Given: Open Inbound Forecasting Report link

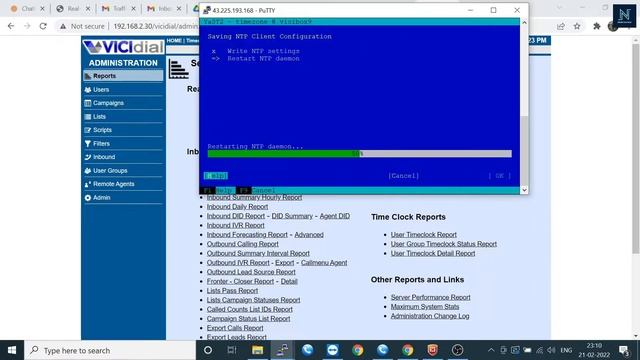Looking at the screenshot, I should (247, 235).
